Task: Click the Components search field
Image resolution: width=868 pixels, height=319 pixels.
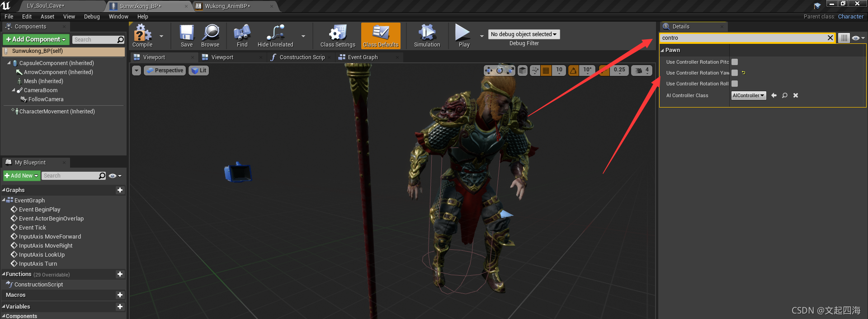Action: [x=98, y=40]
